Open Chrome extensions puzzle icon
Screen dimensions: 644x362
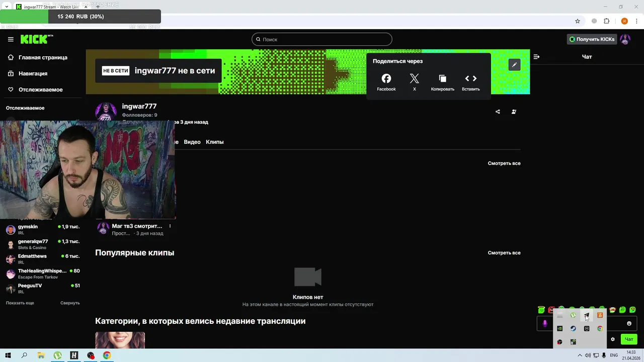[607, 21]
